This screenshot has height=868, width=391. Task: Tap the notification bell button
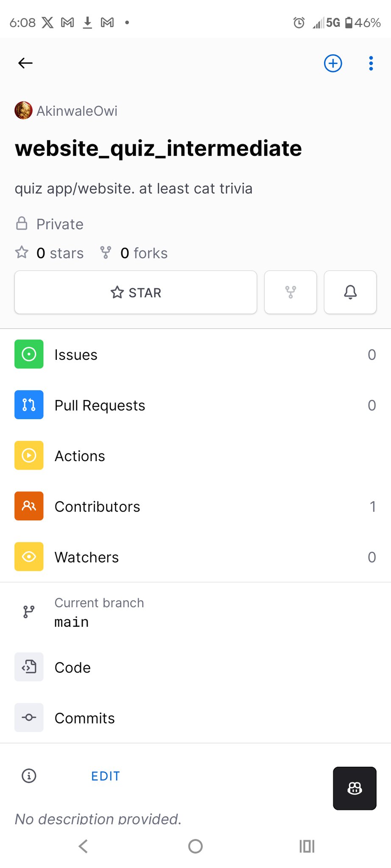click(x=350, y=292)
